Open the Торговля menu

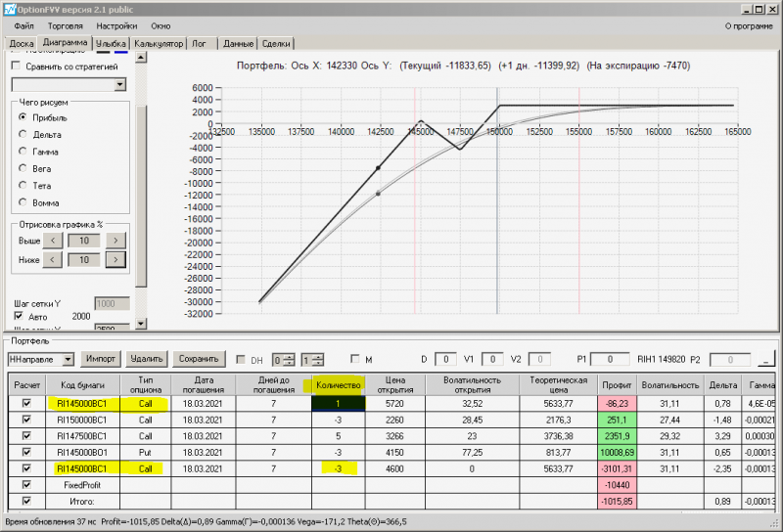click(x=66, y=26)
